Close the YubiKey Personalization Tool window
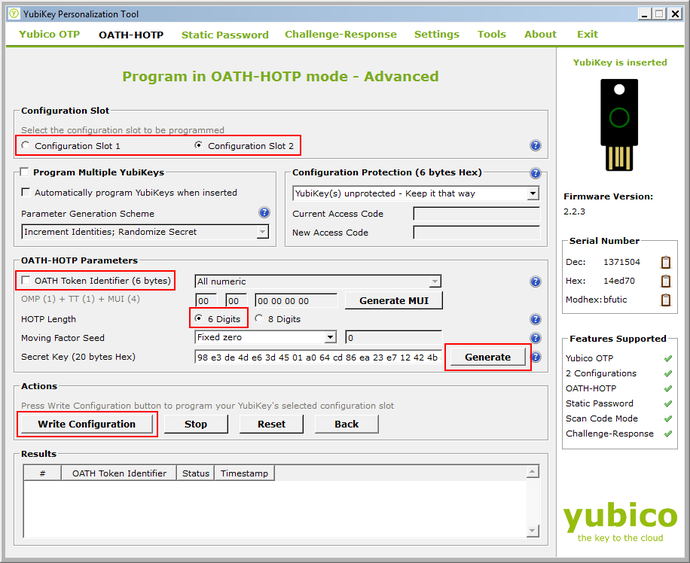Viewport: 690px width, 563px height. [x=675, y=14]
